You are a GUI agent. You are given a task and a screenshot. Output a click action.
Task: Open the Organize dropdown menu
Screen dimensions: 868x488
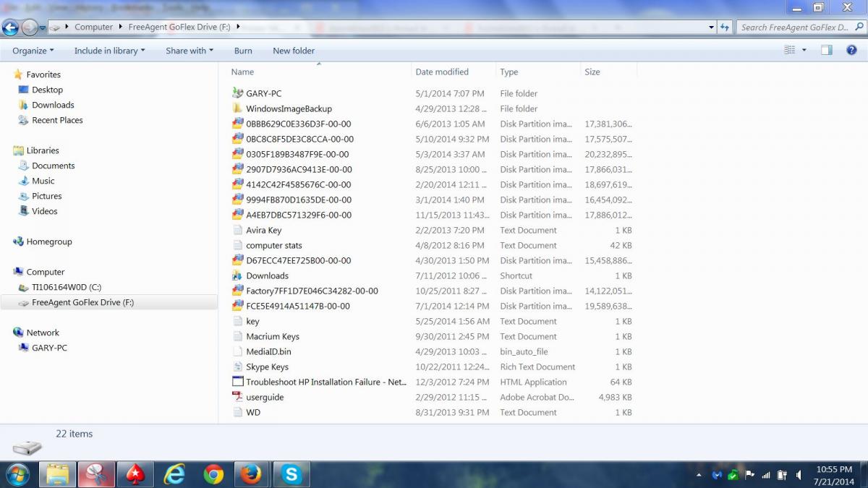point(33,51)
